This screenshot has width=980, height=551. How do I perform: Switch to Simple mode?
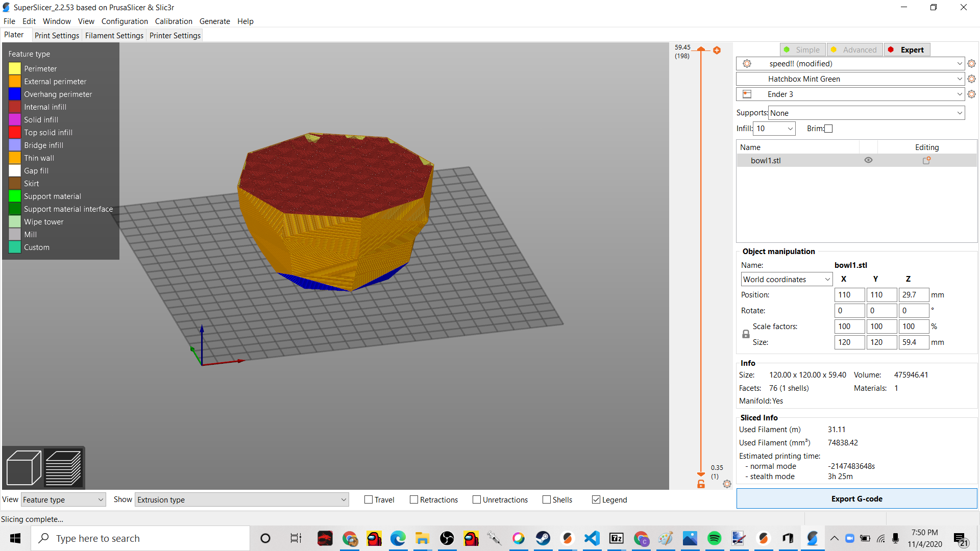pos(802,49)
